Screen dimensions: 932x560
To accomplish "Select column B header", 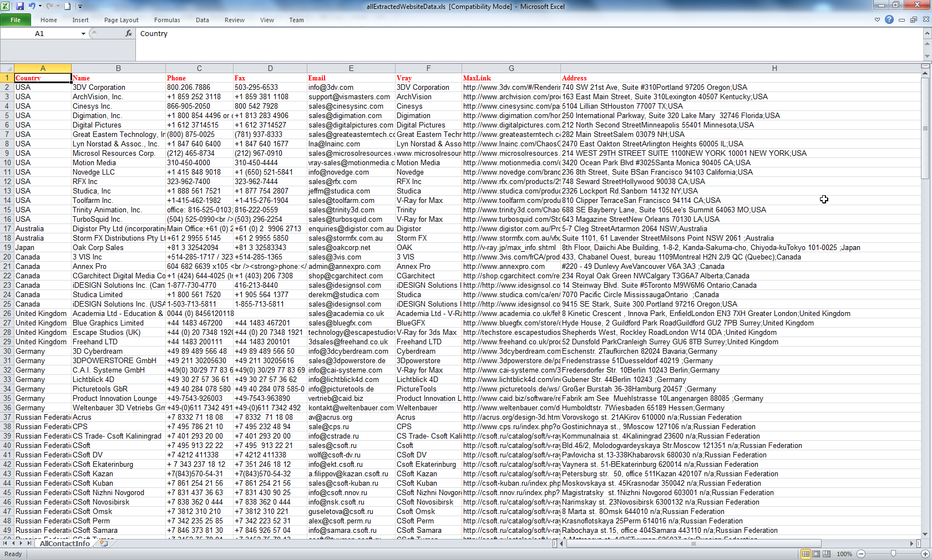I will point(118,68).
